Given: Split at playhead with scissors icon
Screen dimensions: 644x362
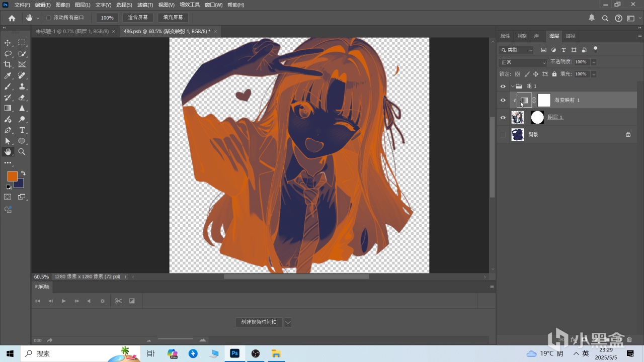Looking at the screenshot, I should pyautogui.click(x=118, y=301).
